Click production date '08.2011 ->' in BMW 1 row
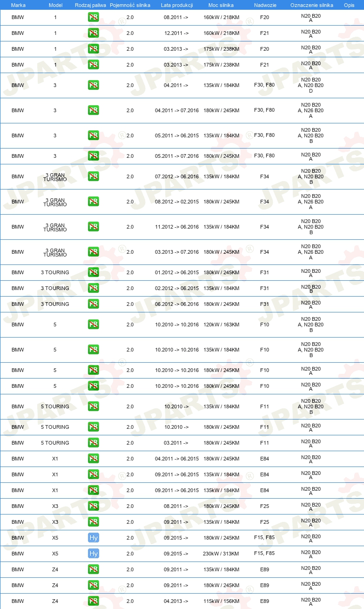 (x=176, y=17)
